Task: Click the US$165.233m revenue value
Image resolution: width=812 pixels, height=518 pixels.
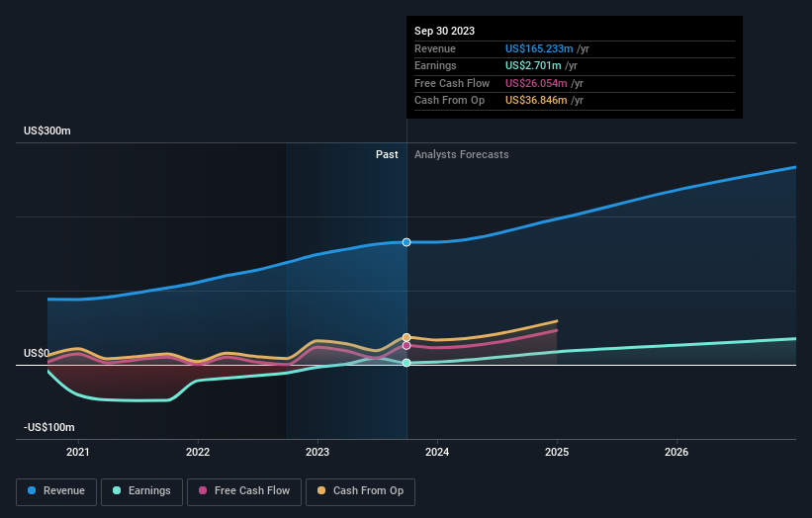Action: click(x=539, y=48)
